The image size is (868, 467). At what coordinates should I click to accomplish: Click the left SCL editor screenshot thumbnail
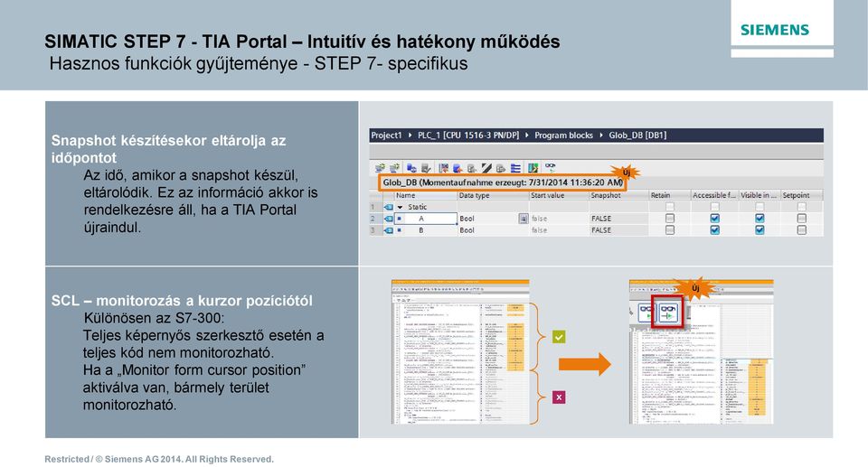pos(460,352)
